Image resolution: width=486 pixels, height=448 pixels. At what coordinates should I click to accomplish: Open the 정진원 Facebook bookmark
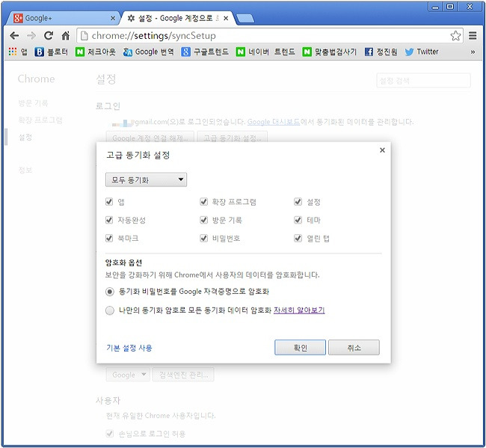[x=381, y=52]
